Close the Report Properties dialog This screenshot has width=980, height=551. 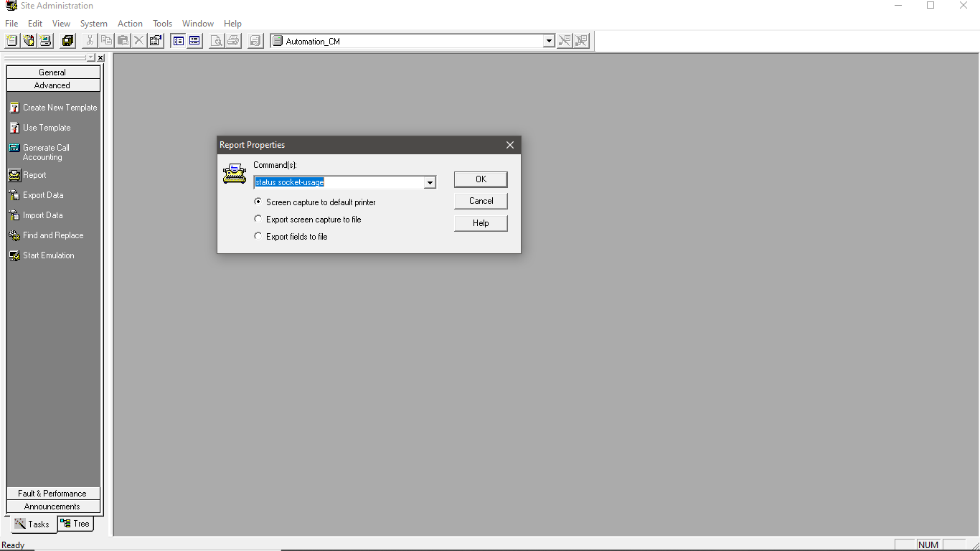pyautogui.click(x=510, y=145)
